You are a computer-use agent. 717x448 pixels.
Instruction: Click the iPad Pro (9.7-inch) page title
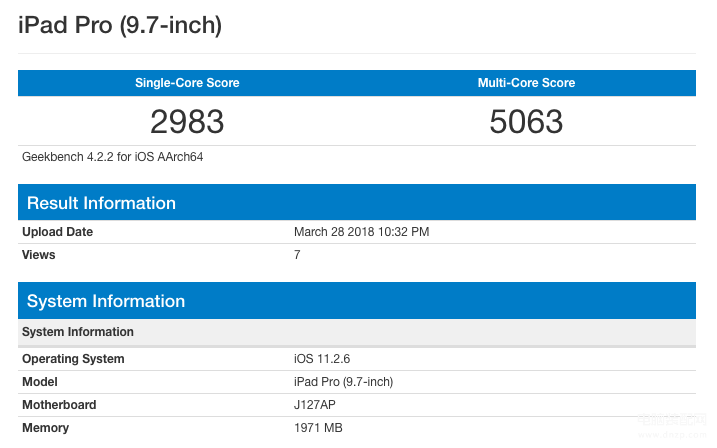point(120,25)
